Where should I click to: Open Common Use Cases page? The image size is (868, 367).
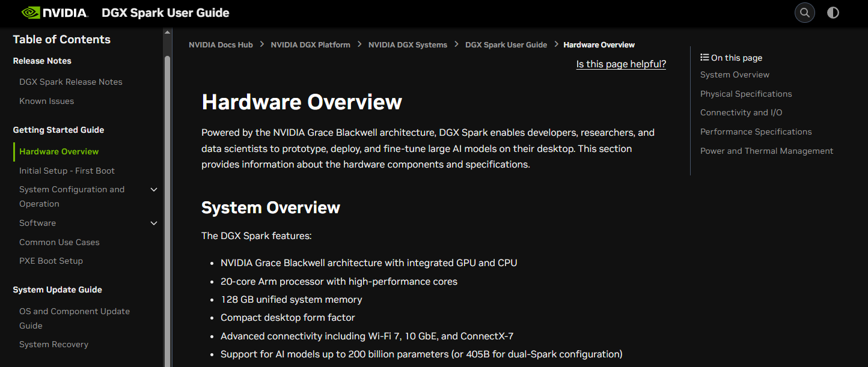[x=59, y=242]
